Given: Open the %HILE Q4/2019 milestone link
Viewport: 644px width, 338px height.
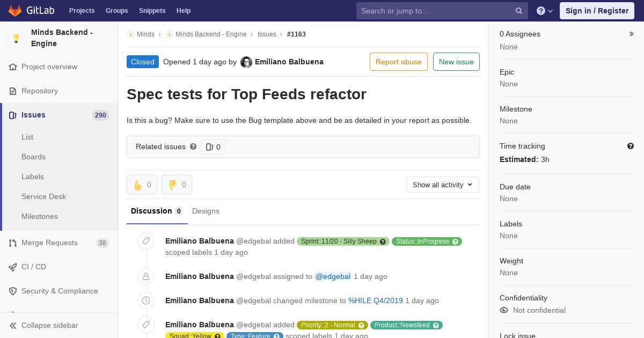Looking at the screenshot, I should pos(376,300).
